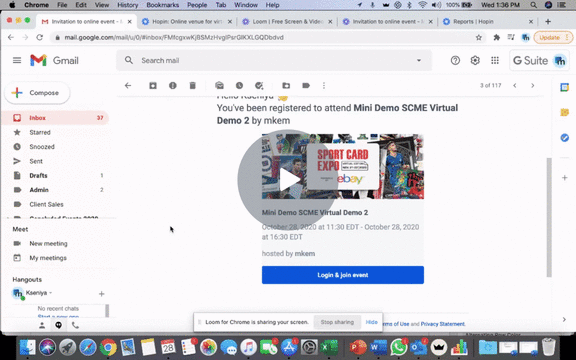Click in Search mail field
This screenshot has height=360, width=576.
coord(274,60)
